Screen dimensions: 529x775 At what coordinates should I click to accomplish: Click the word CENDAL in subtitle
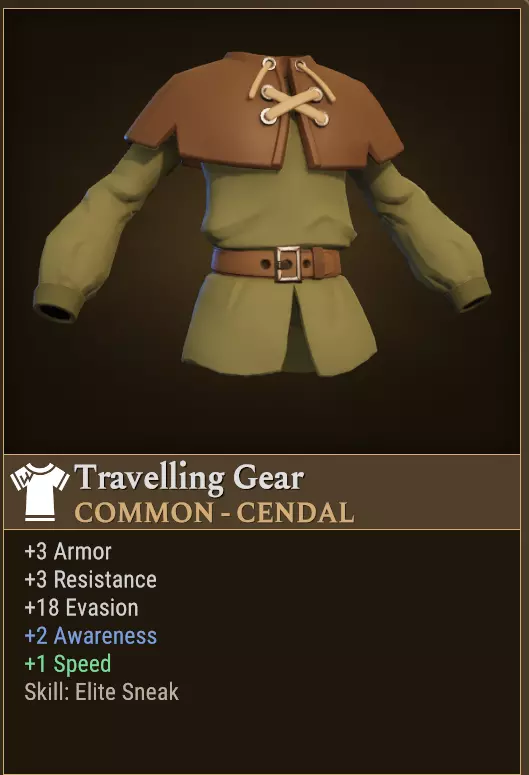(x=295, y=513)
